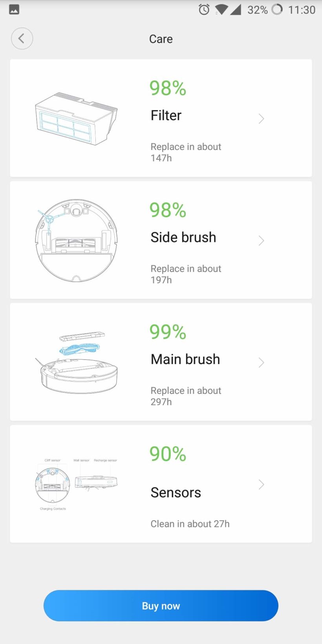
Task: Tap the alarm clock status icon
Action: click(x=204, y=9)
